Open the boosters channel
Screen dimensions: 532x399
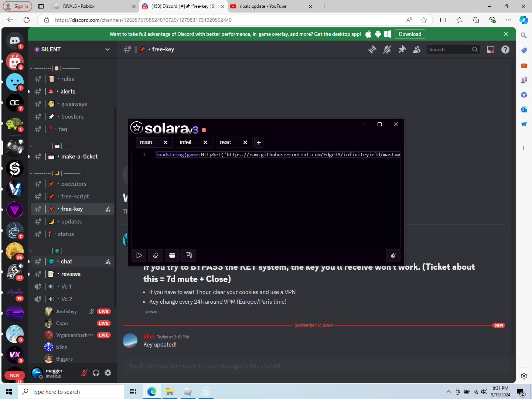(72, 117)
